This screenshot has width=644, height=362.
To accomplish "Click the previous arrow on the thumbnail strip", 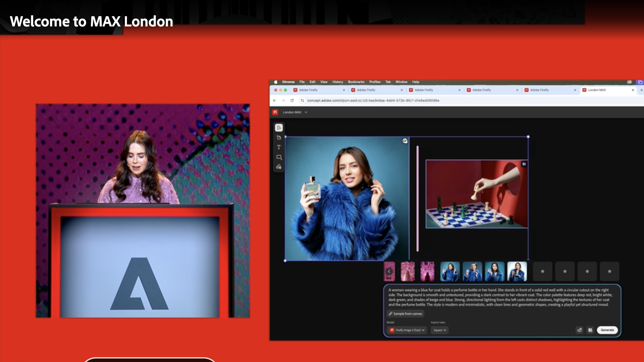I will 389,271.
